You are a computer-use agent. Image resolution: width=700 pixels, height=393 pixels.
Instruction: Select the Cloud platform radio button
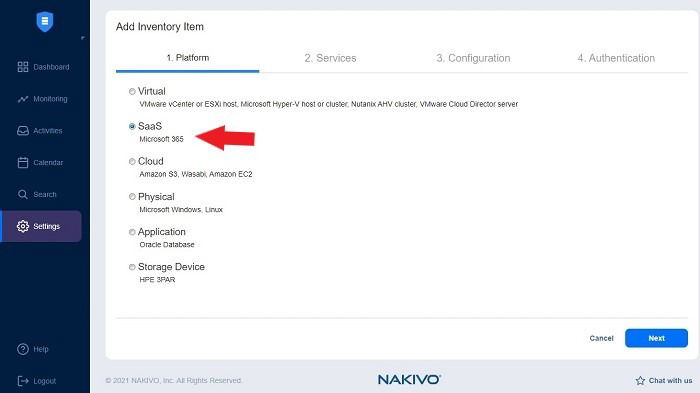point(132,162)
